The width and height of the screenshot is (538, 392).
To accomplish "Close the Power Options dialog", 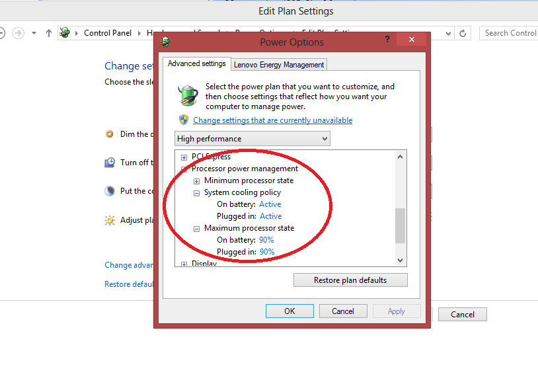I will click(411, 39).
